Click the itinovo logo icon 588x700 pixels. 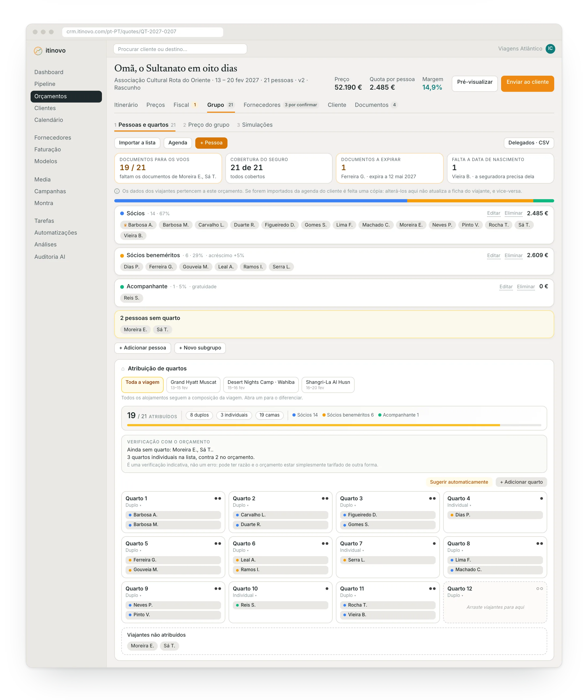(x=38, y=51)
